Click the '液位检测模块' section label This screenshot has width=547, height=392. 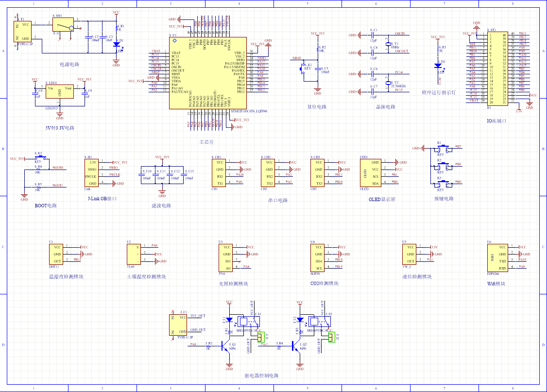417,276
